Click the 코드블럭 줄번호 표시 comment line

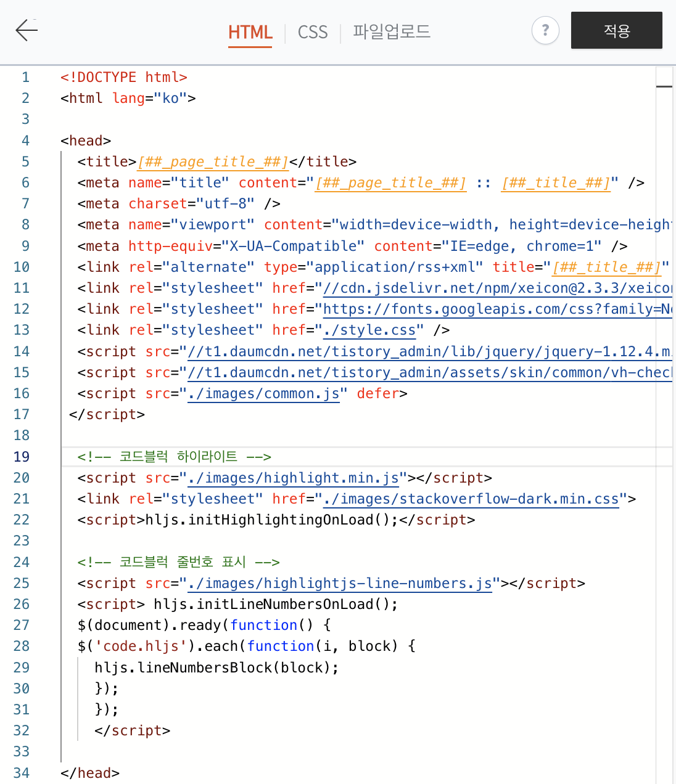(x=179, y=562)
